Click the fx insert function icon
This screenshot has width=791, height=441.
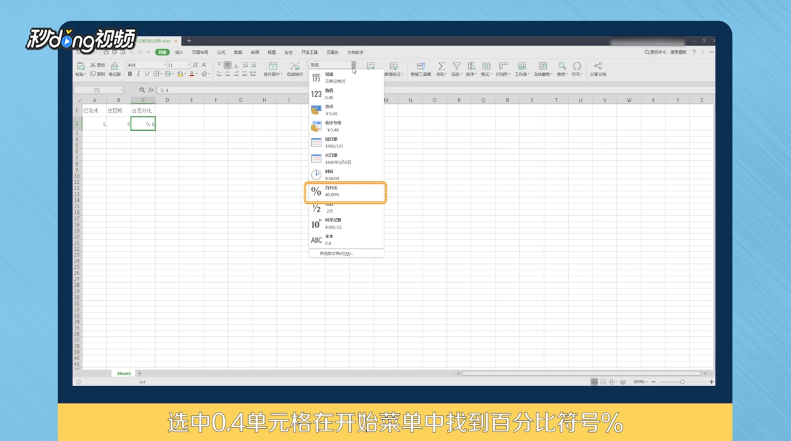click(x=150, y=90)
